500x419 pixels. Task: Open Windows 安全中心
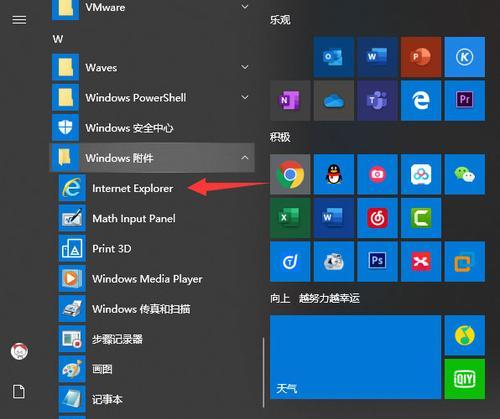click(152, 128)
